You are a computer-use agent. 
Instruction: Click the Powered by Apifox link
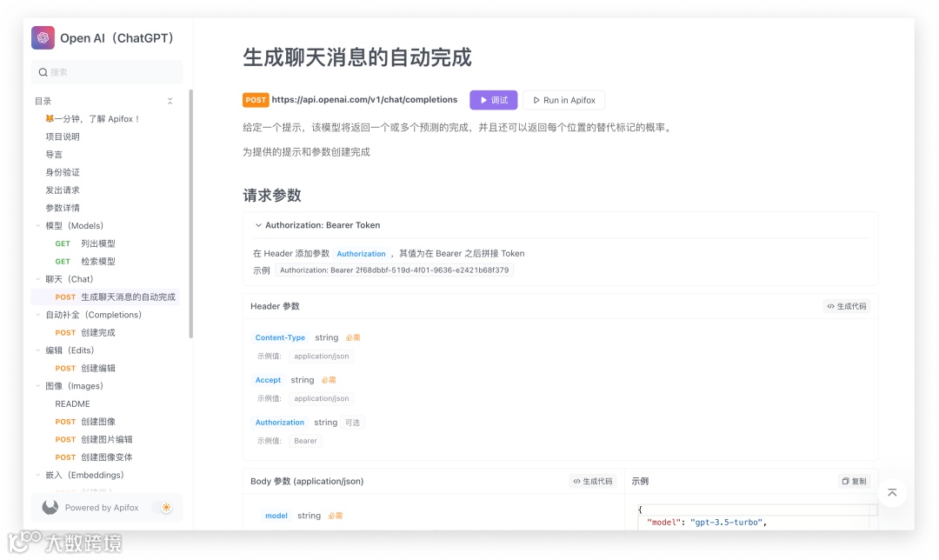tap(102, 507)
